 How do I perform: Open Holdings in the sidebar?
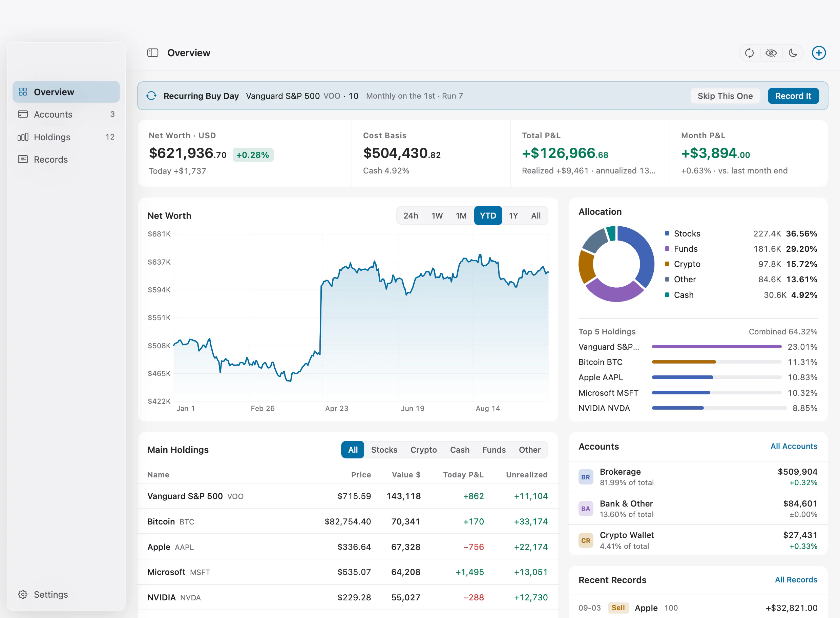66,137
